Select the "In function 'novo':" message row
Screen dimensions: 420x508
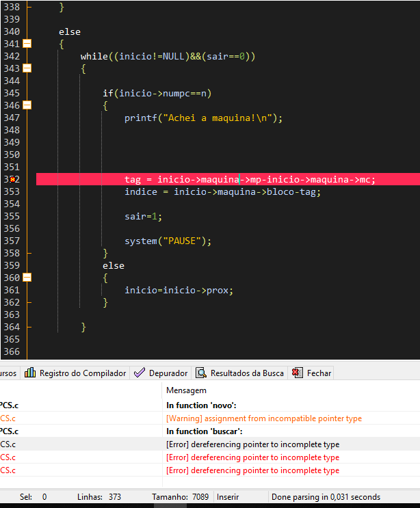point(210,405)
